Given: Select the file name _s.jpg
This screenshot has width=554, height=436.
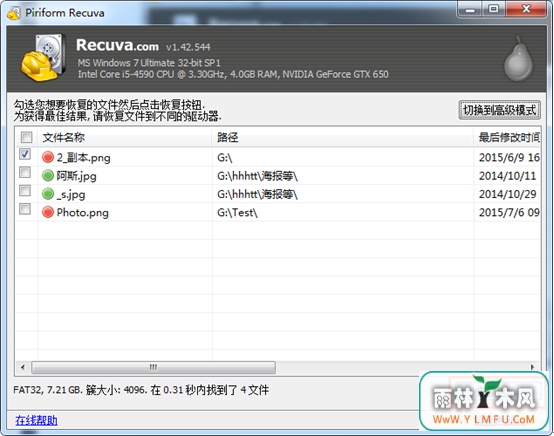Looking at the screenshot, I should click(x=71, y=194).
